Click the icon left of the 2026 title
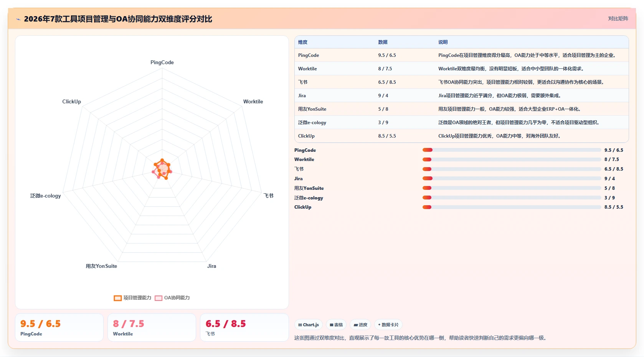The image size is (644, 357). tap(18, 19)
